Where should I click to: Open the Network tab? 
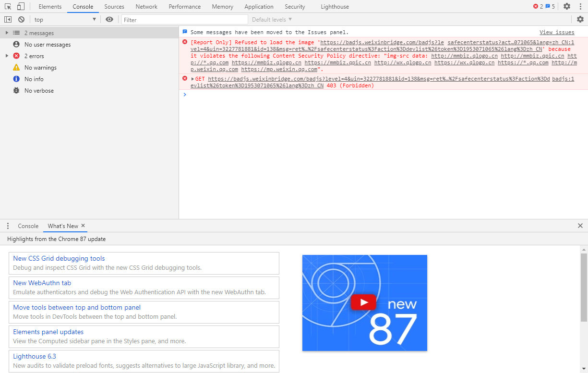(146, 7)
